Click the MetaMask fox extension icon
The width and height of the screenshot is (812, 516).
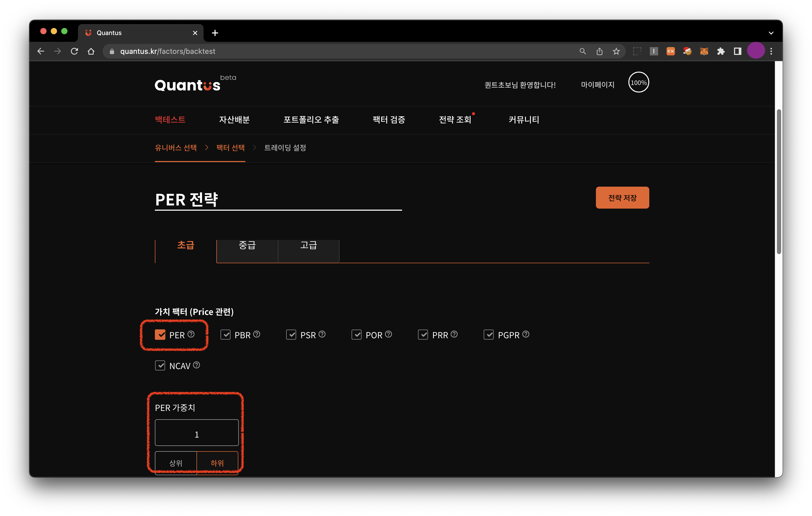[704, 51]
